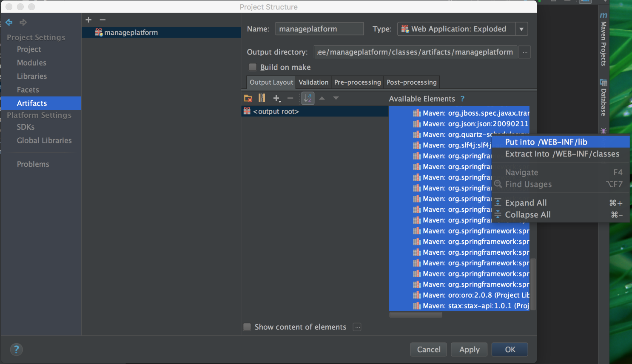Switch to the Validation tab
The height and width of the screenshot is (364, 632).
[x=313, y=82]
